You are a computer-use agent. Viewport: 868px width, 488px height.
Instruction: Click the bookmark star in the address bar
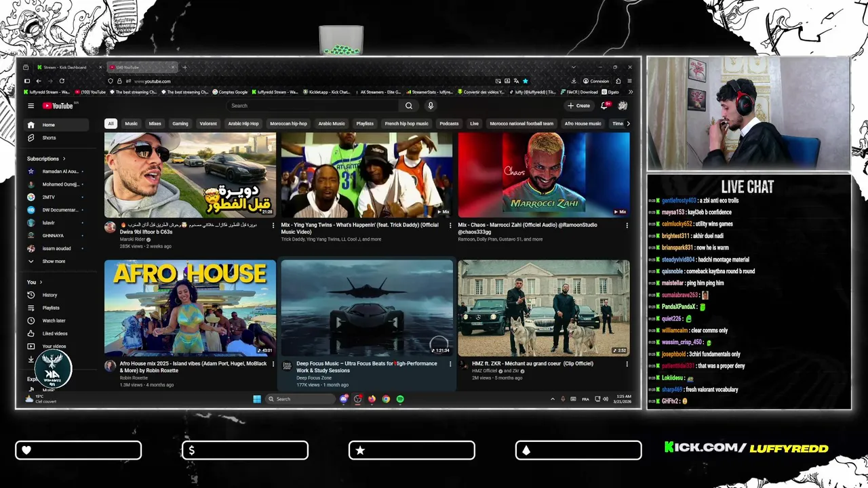(x=525, y=81)
